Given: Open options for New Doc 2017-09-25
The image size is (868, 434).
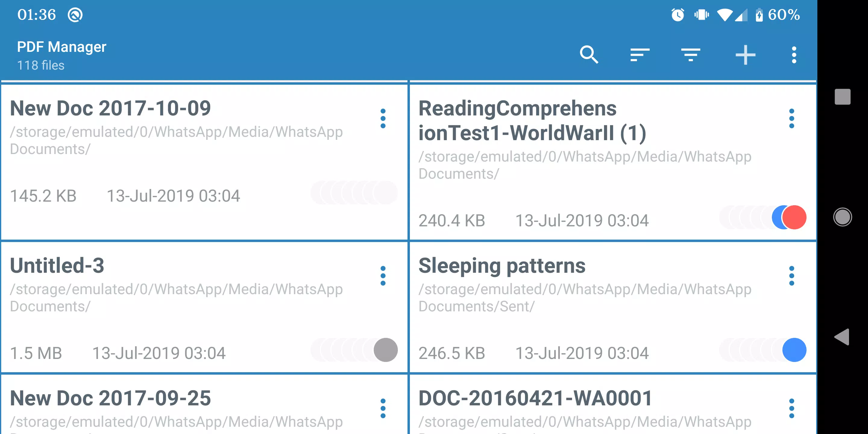Looking at the screenshot, I should [383, 408].
